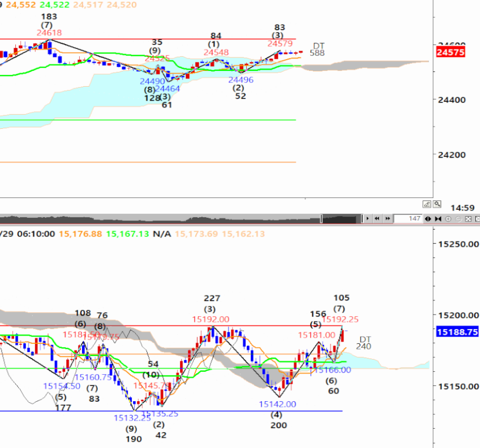Click the DT 240 label on lower chart

(365, 343)
